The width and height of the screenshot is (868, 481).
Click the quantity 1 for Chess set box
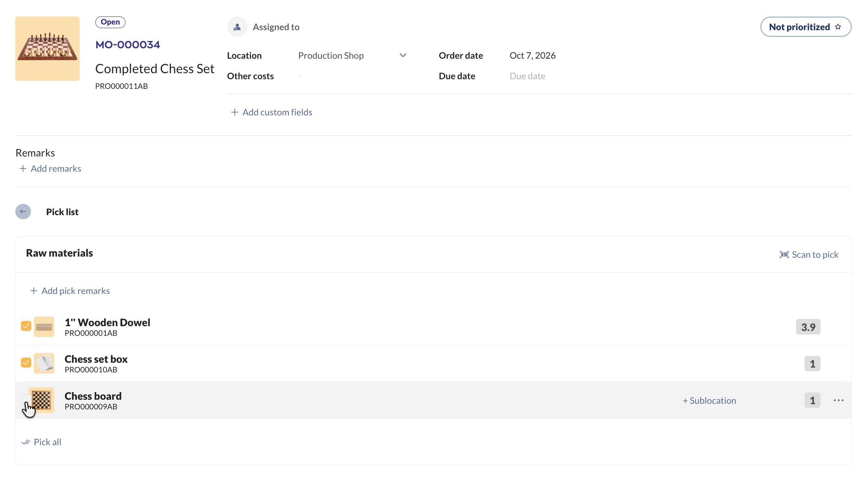point(812,364)
